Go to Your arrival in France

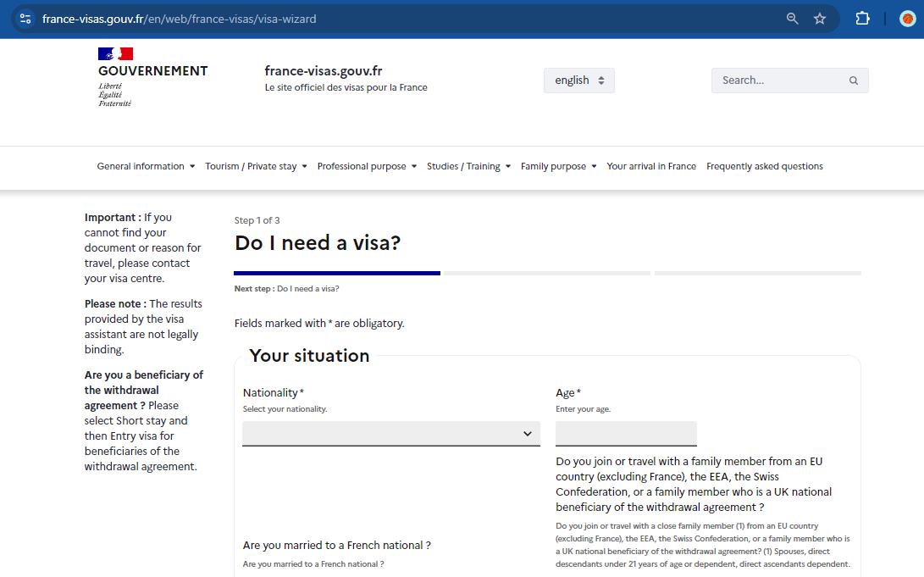[x=651, y=166]
